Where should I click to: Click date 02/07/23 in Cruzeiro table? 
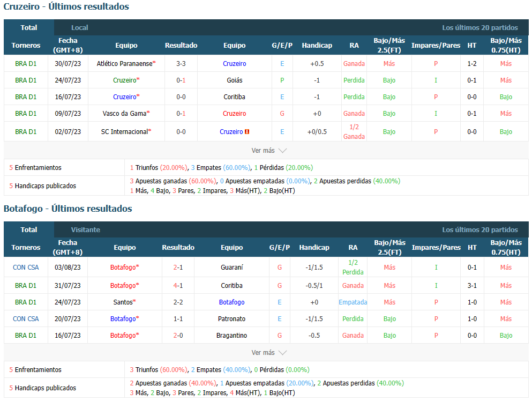(x=68, y=132)
